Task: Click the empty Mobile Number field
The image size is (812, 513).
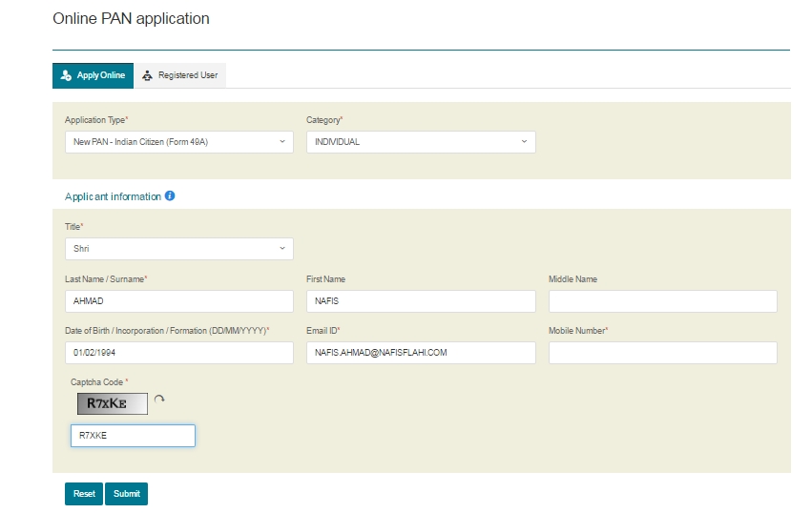Action: 663,353
